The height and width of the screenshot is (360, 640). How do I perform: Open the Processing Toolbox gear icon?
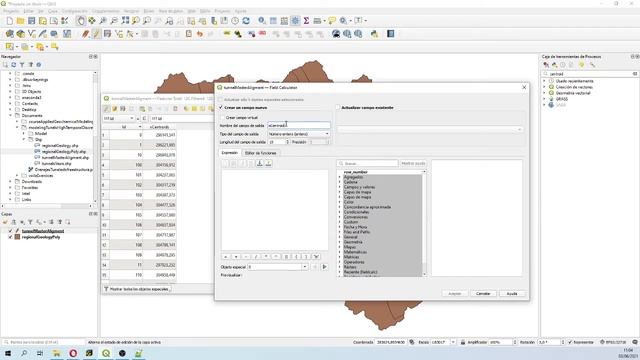[x=295, y=21]
